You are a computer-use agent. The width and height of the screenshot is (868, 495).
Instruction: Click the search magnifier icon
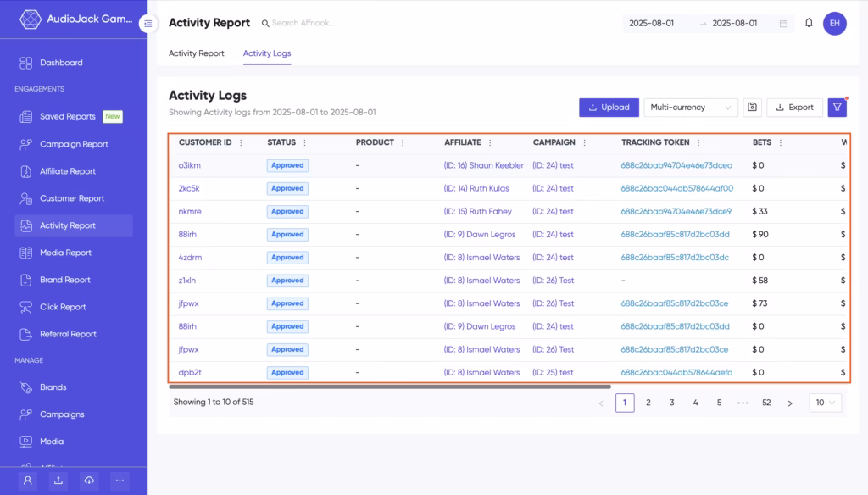click(x=265, y=23)
